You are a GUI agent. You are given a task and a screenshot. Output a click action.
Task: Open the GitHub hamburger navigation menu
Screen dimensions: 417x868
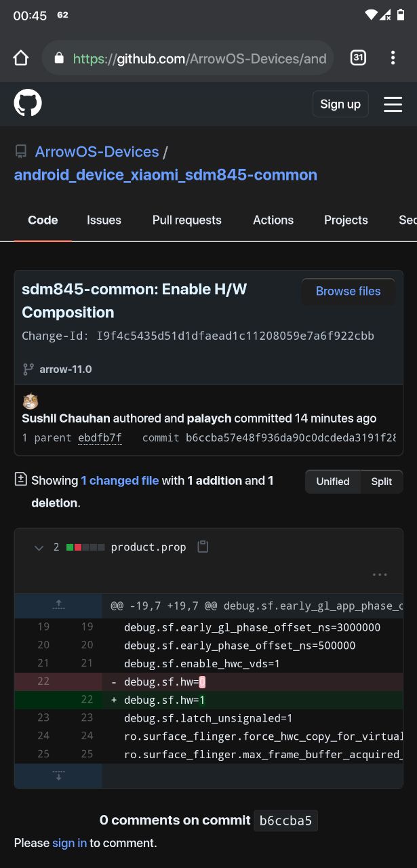393,104
